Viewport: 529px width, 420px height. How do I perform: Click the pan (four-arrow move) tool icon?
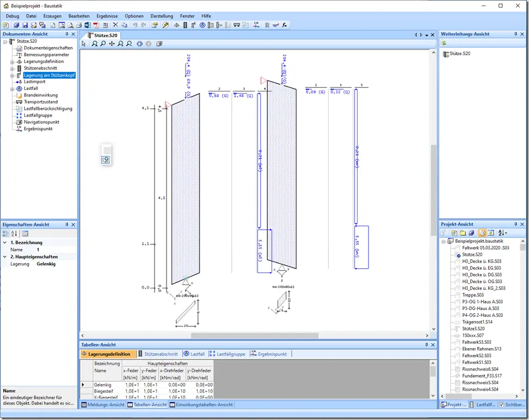tap(112, 44)
